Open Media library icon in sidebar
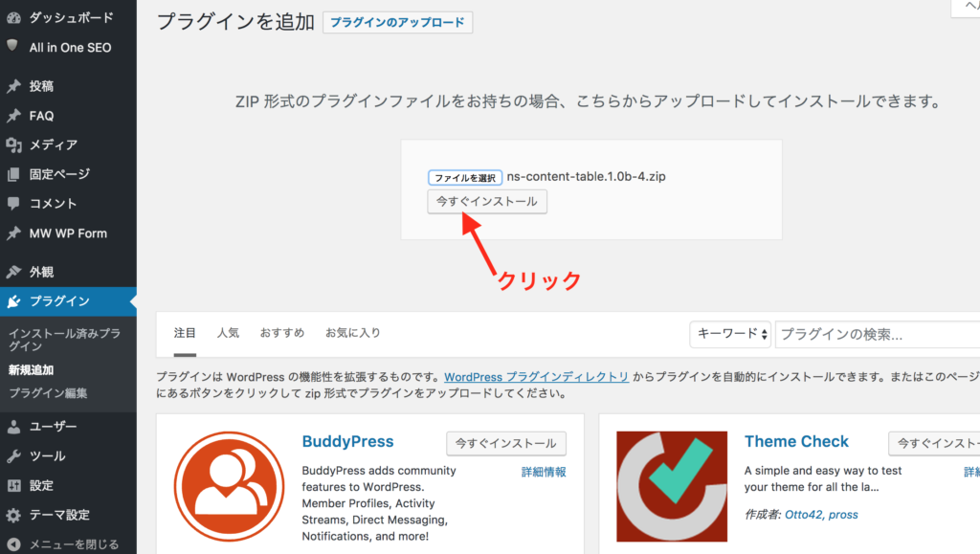 point(13,144)
